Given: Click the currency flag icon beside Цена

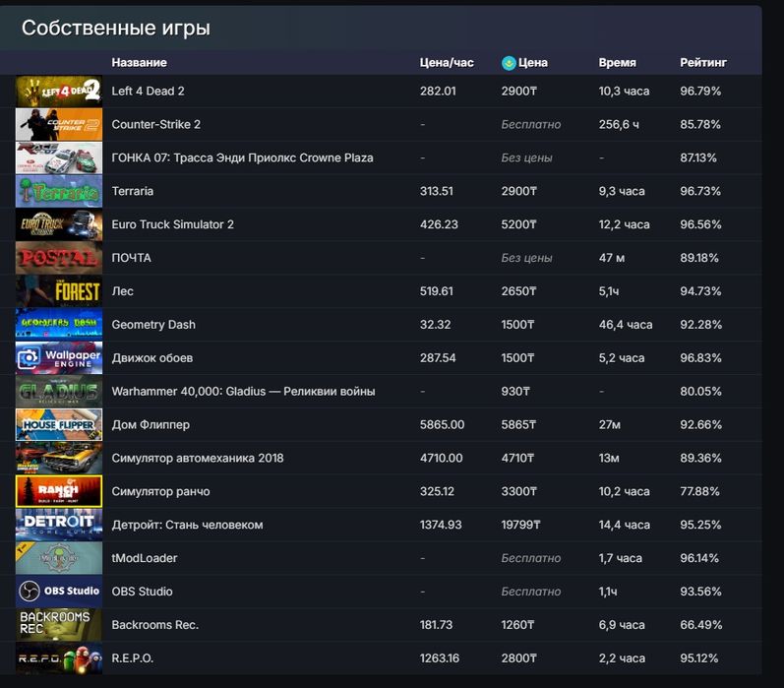Looking at the screenshot, I should pyautogui.click(x=509, y=63).
